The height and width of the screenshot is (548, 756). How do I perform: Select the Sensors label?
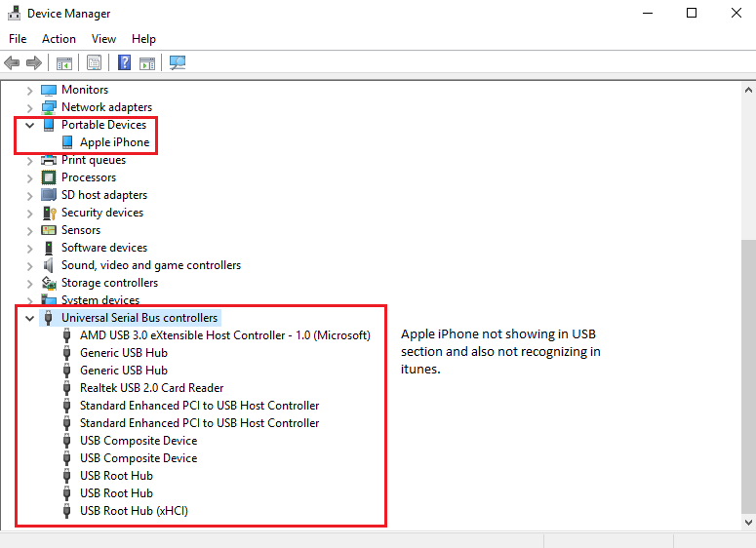[x=81, y=230]
